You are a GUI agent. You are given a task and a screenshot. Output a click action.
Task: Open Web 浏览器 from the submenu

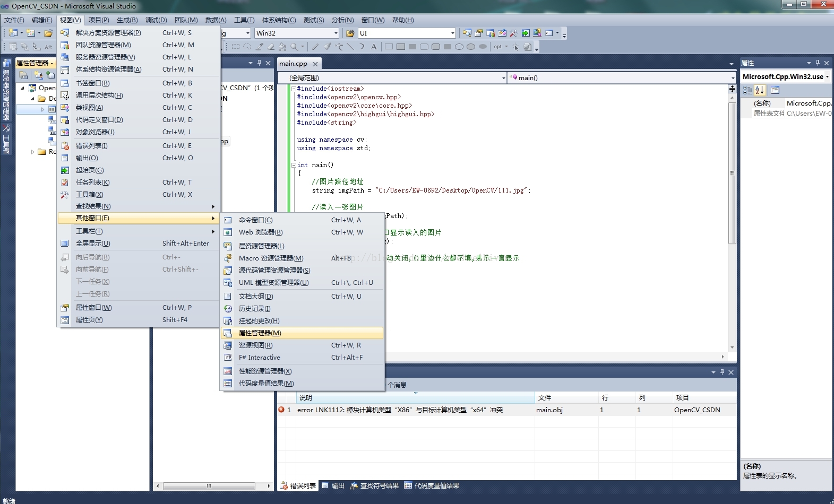(302, 232)
